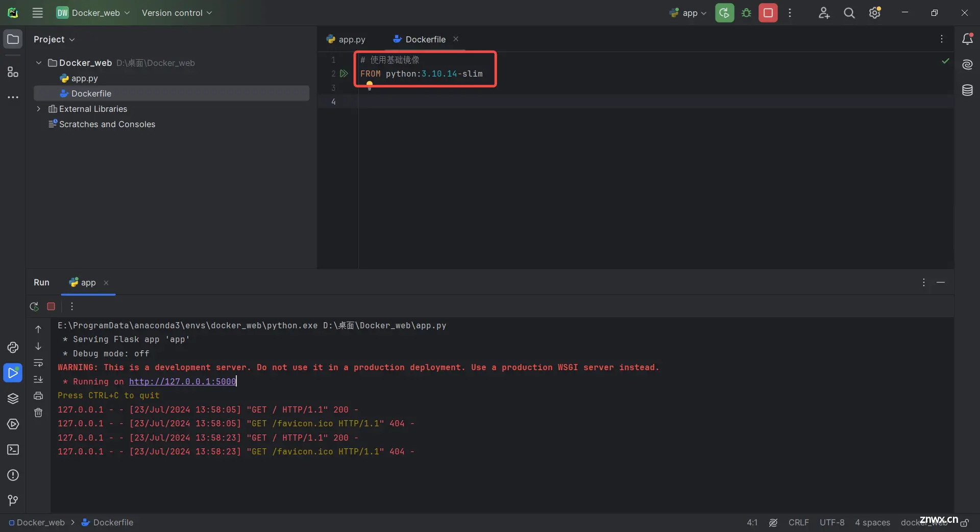Image resolution: width=980 pixels, height=532 pixels.
Task: Collapse the Docker_web folder node
Action: [38, 63]
